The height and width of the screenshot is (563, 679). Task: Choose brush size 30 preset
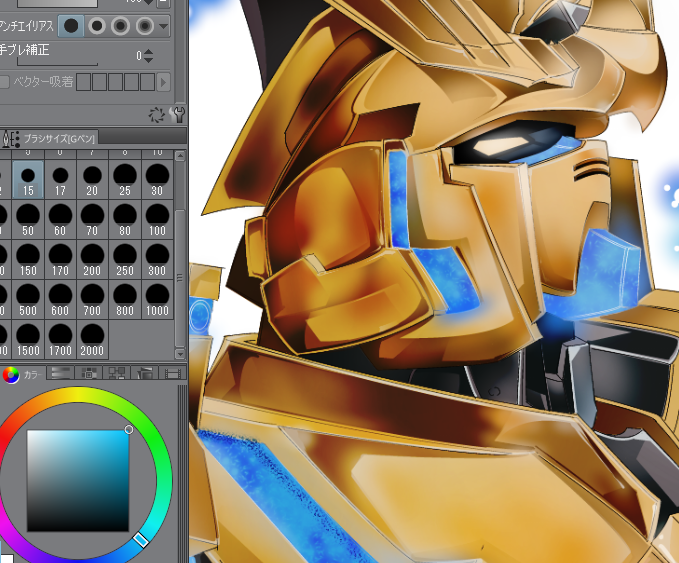[x=157, y=180]
